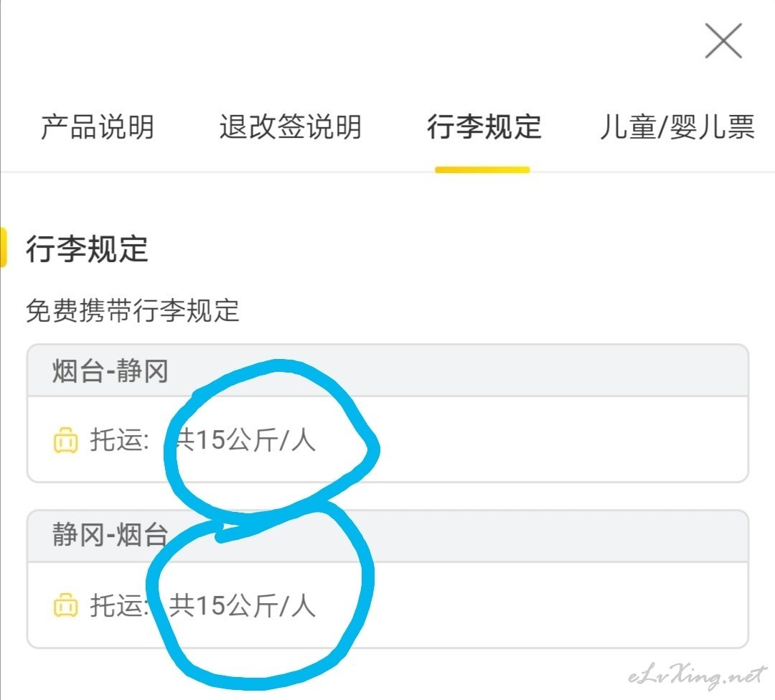This screenshot has height=700, width=775.
Task: Close the baggage rules popup
Action: click(x=723, y=40)
